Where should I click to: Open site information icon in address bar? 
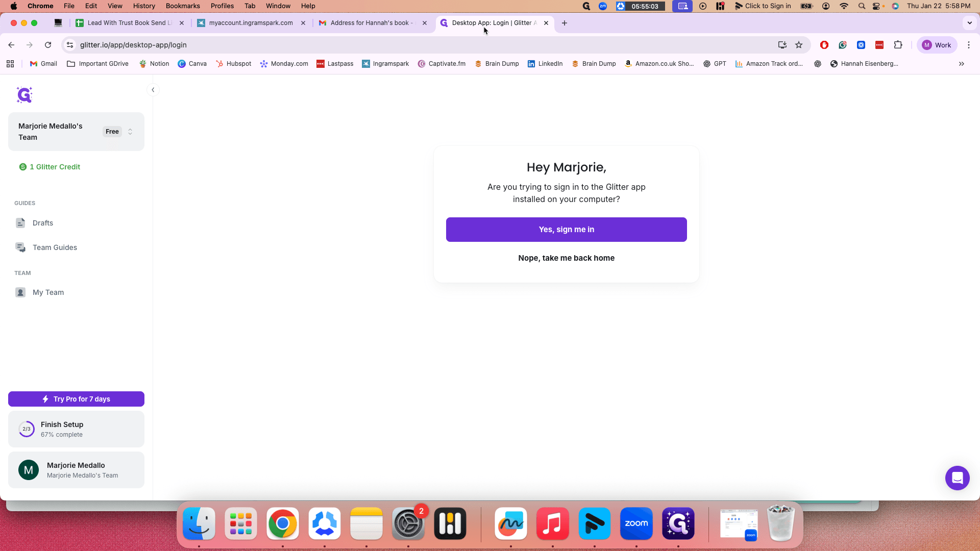coord(70,45)
